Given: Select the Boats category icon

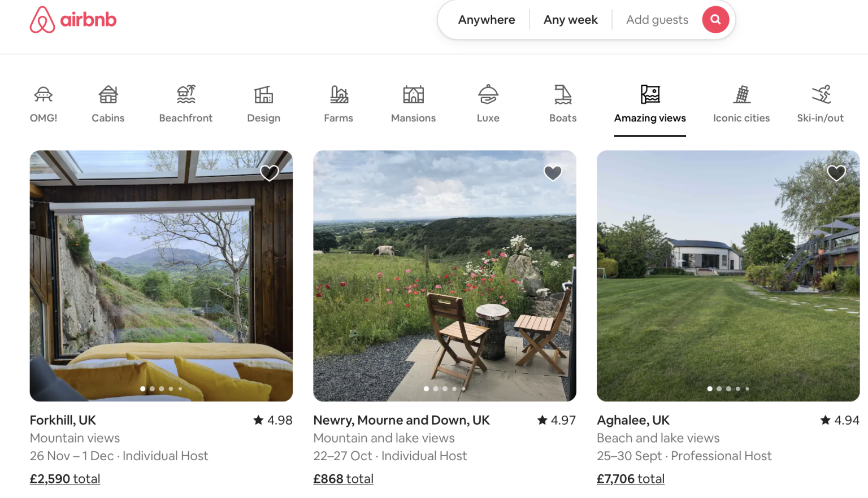Looking at the screenshot, I should (563, 95).
